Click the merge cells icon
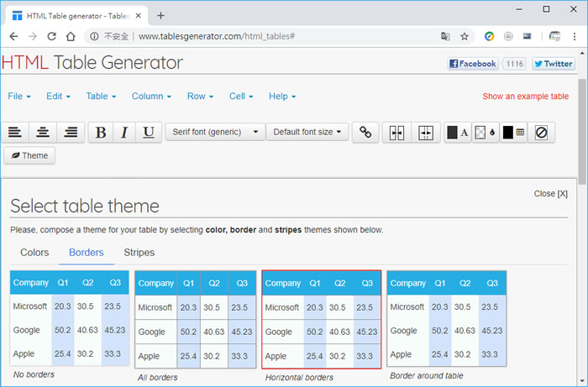 tap(396, 133)
